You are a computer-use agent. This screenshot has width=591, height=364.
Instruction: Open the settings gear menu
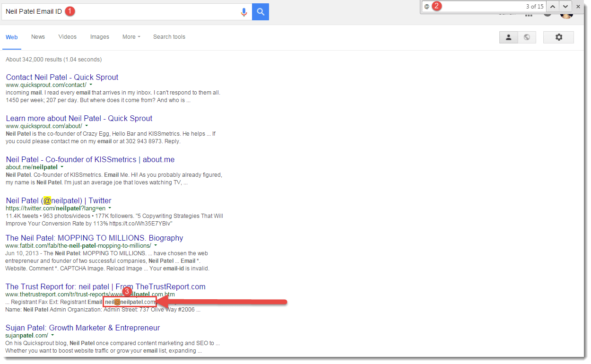558,37
